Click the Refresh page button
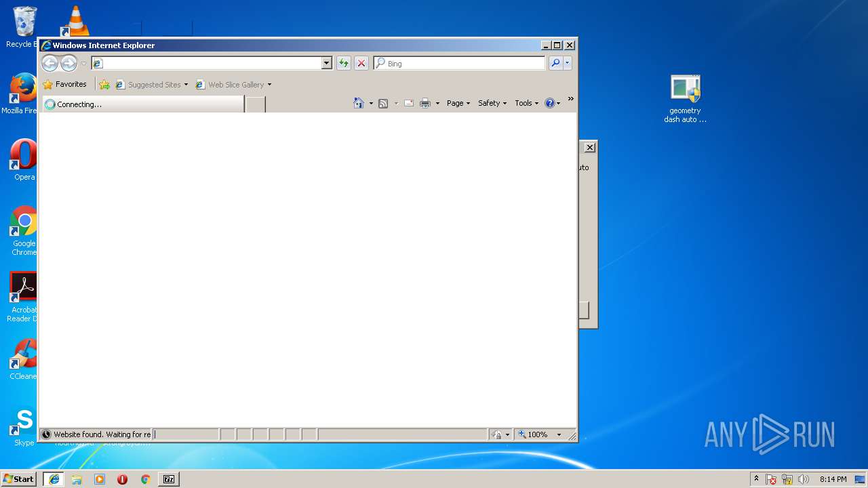 pyautogui.click(x=344, y=63)
